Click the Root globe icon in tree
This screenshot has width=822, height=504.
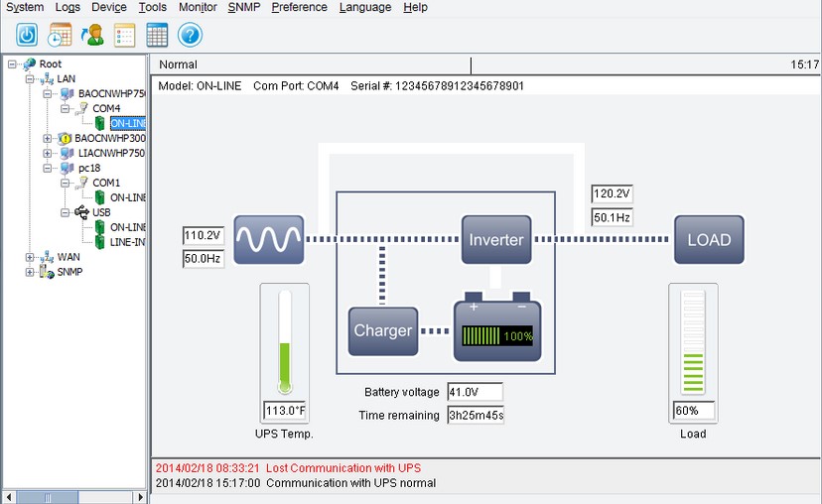pos(30,63)
